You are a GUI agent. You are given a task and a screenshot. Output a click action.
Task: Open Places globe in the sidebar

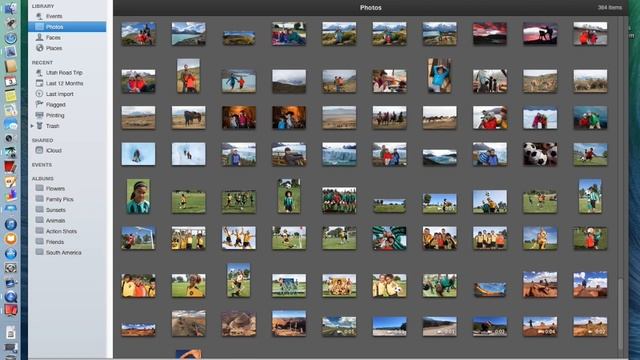[40, 48]
